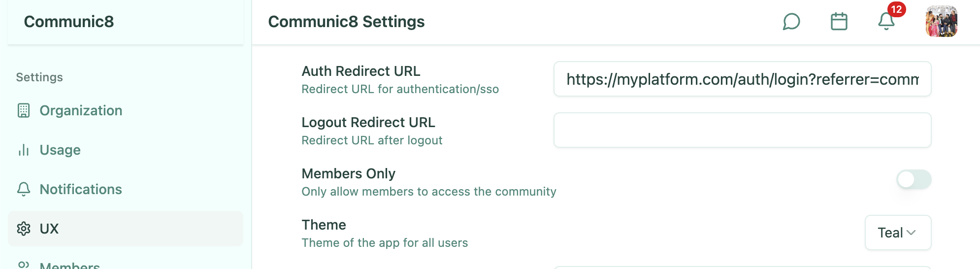Click the Communic8 logo text

point(69,22)
